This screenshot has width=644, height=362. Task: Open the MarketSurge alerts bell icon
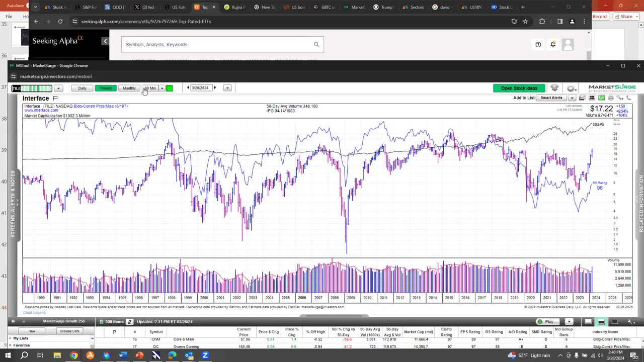coord(554,88)
